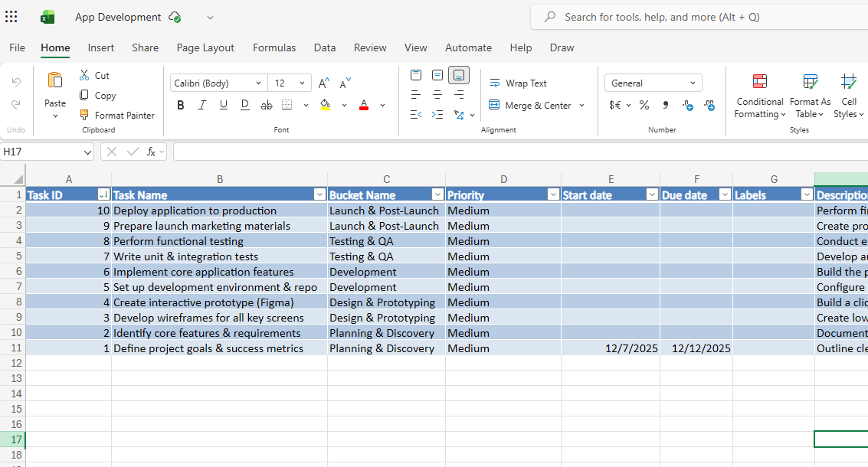The image size is (868, 467).
Task: Click the Format Painter brush icon
Action: pos(85,115)
